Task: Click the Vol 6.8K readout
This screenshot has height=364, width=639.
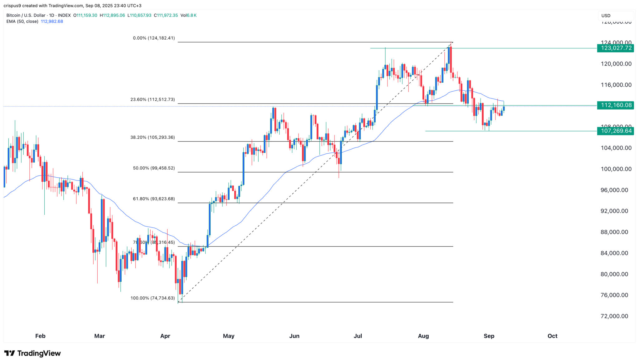Action: click(x=188, y=15)
